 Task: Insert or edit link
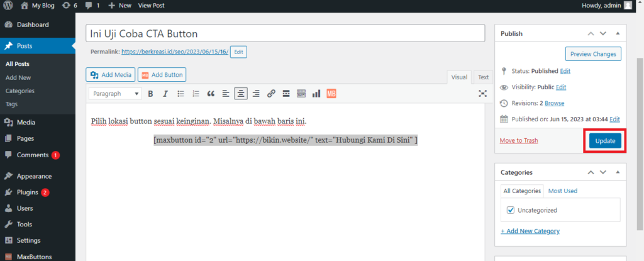click(x=271, y=94)
